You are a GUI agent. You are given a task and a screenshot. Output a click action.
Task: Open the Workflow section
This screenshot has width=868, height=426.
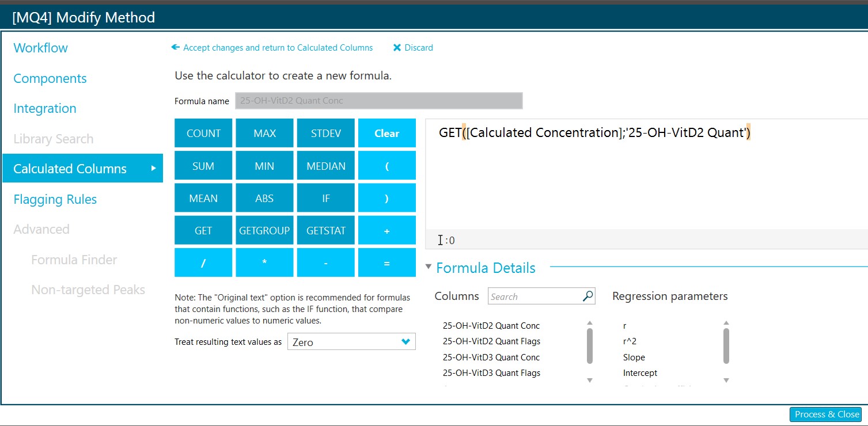pos(40,48)
